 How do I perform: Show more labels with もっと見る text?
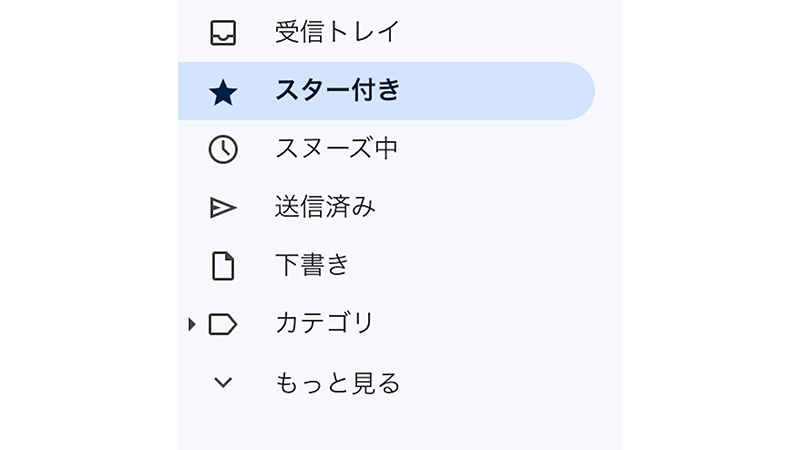tap(337, 382)
